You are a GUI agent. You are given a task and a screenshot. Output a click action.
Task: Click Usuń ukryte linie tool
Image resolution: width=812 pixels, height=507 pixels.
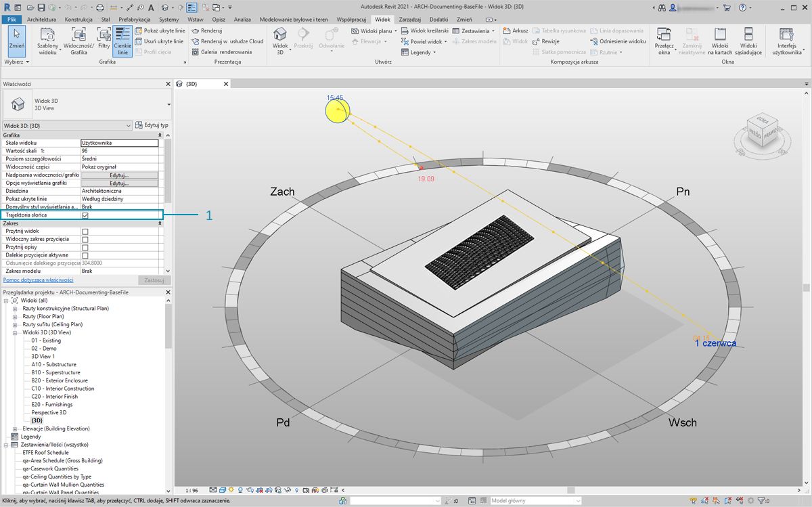pyautogui.click(x=159, y=41)
